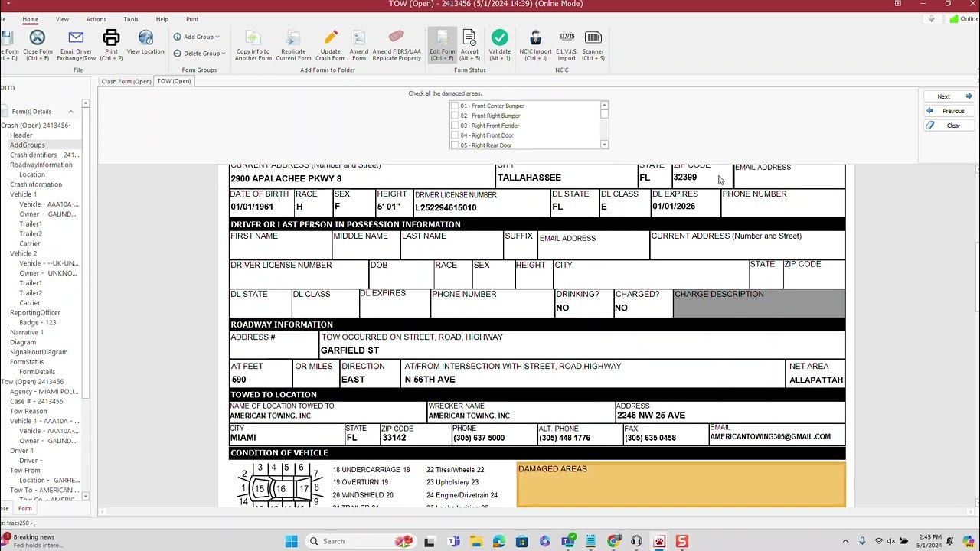The width and height of the screenshot is (980, 551).
Task: Check 04 - Right Front Door
Action: point(455,135)
